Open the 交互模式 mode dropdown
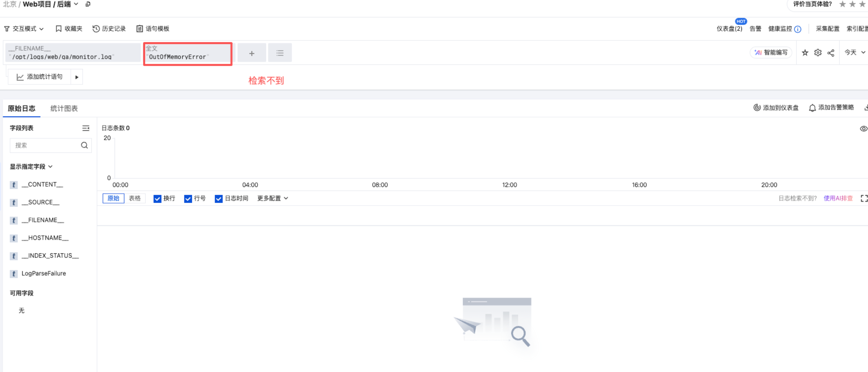This screenshot has height=372, width=868. (24, 29)
